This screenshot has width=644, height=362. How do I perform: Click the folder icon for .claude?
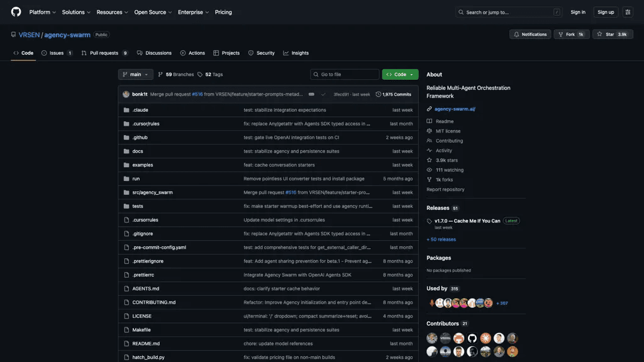click(x=126, y=110)
